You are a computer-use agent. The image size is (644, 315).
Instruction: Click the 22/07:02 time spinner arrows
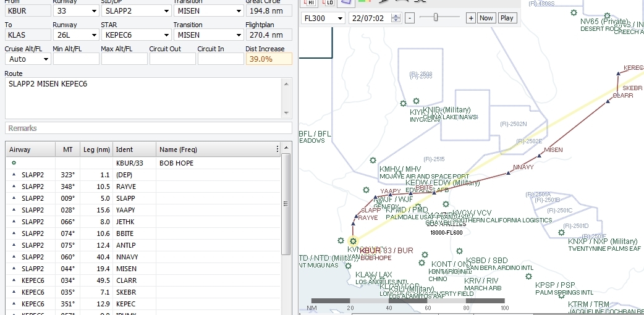396,18
